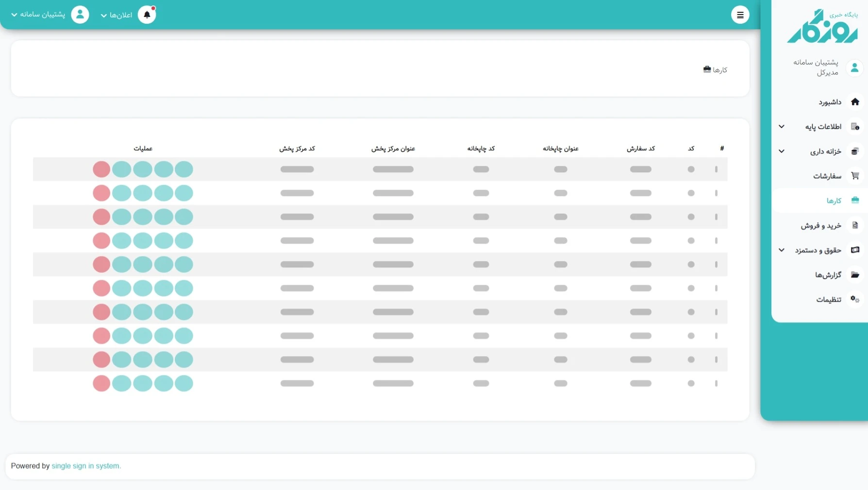The image size is (868, 490).
Task: Click the user avatar icon in header
Action: click(80, 15)
